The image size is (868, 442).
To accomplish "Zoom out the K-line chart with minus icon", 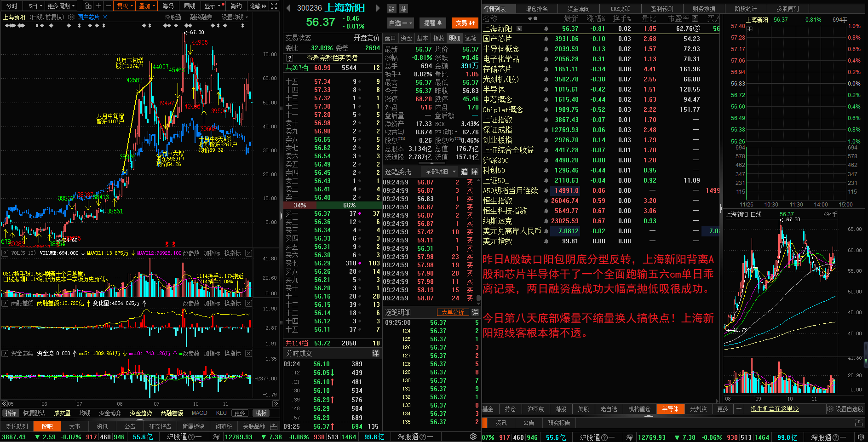I will (108, 6).
